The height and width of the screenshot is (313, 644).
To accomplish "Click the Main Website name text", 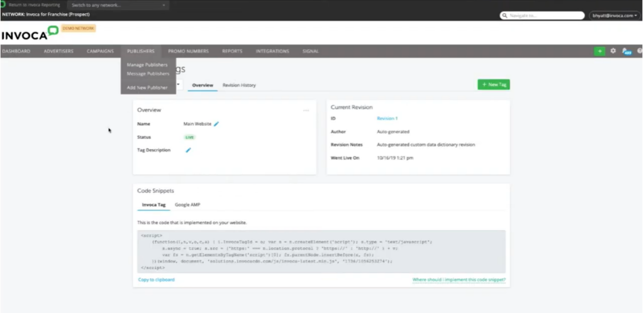I will tap(197, 124).
